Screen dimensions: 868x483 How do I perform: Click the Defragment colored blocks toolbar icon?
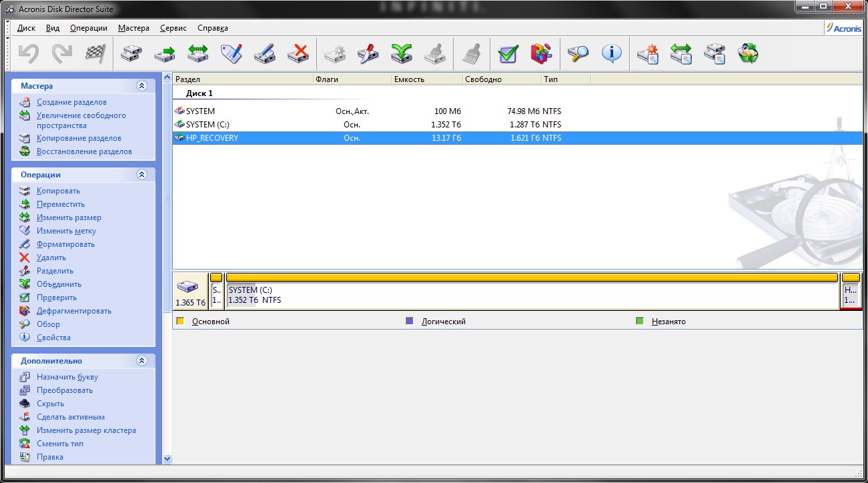coord(542,53)
